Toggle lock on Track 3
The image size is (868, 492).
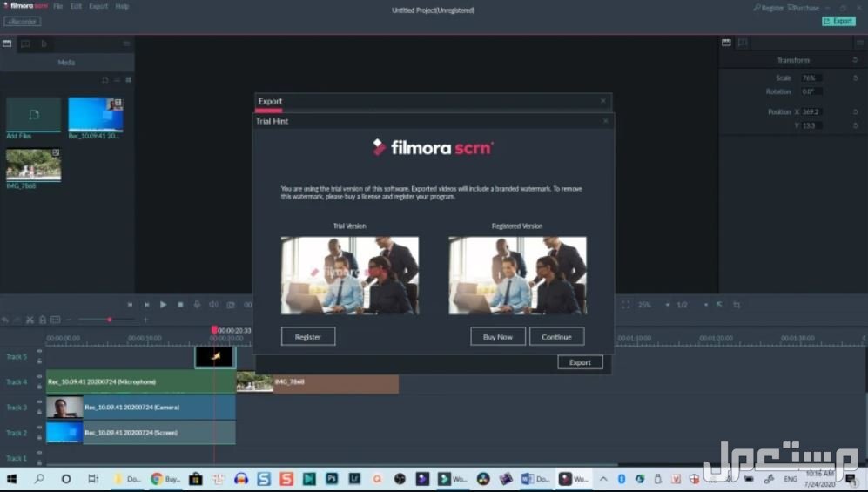39,412
